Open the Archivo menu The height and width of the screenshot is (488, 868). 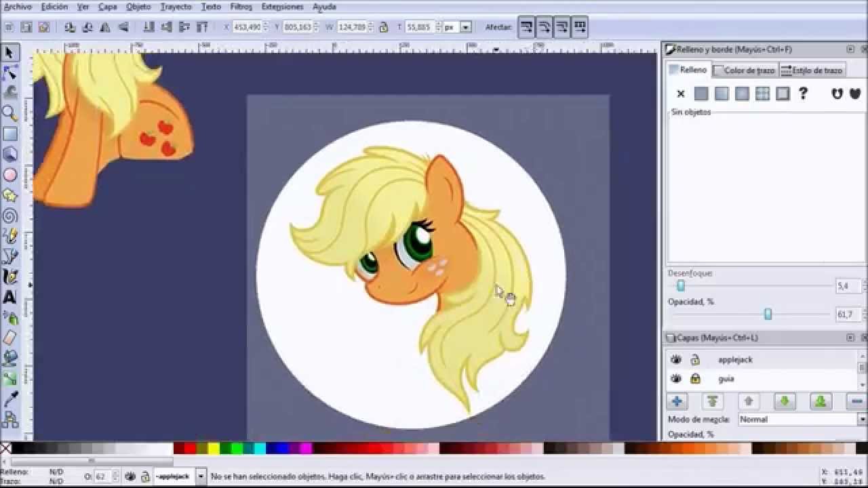click(18, 7)
